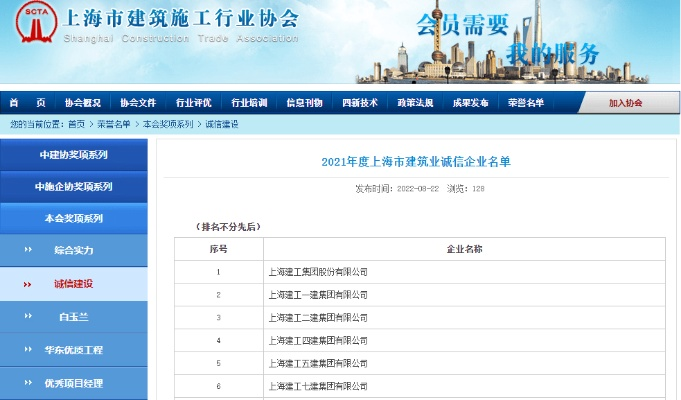The image size is (681, 400).
Task: Open the 华东优质工程 sidebar item
Action: (74, 350)
